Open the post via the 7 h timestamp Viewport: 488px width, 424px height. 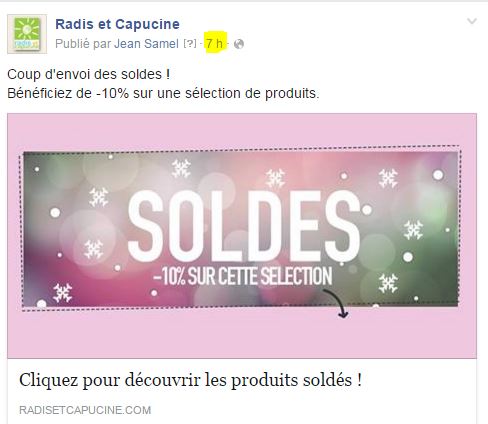pos(214,43)
